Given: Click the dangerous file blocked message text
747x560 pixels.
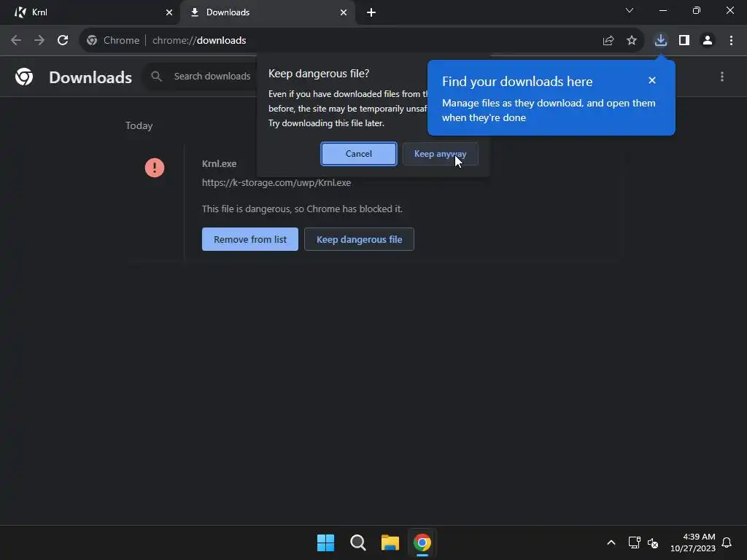Looking at the screenshot, I should 302,209.
